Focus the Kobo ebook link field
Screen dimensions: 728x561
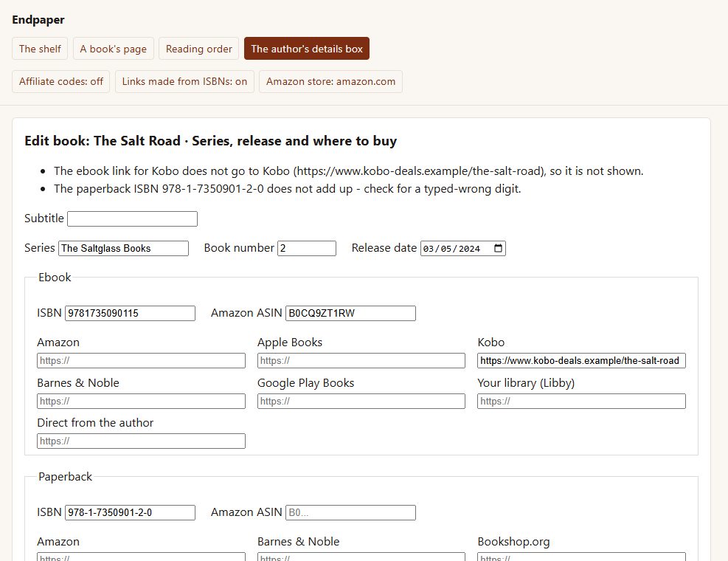pos(581,361)
